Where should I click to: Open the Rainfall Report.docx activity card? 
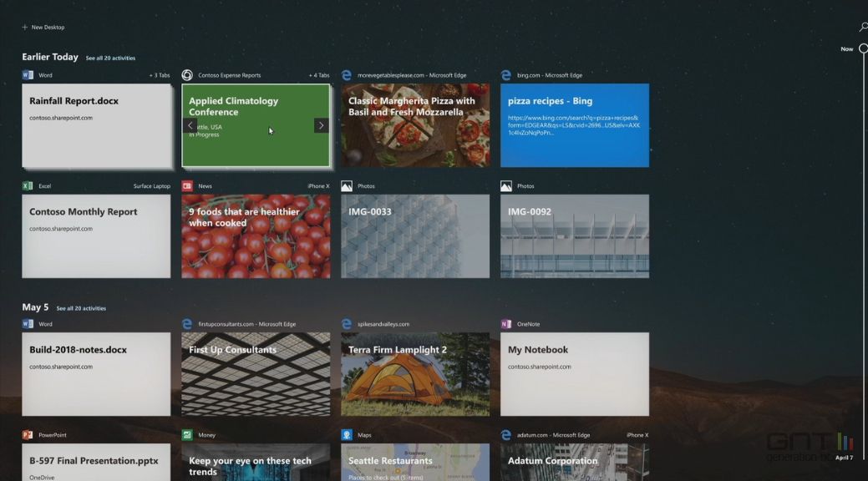(96, 125)
